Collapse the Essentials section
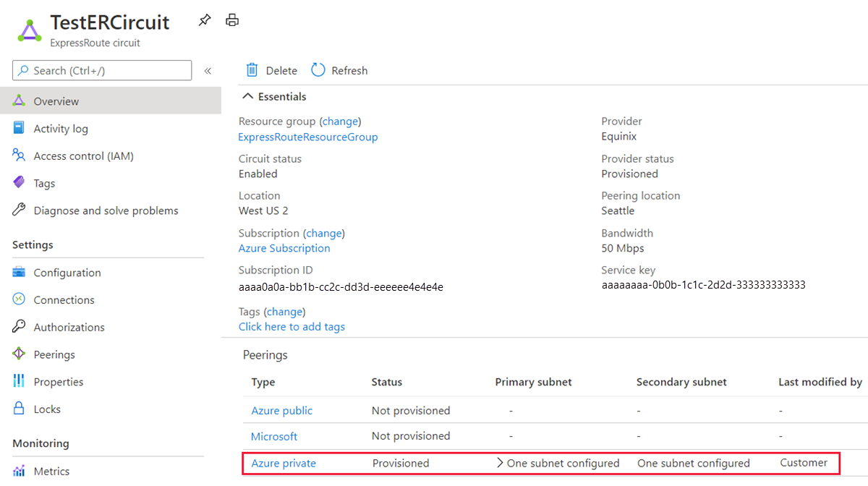Screen dimensions: 868x486 (x=248, y=97)
